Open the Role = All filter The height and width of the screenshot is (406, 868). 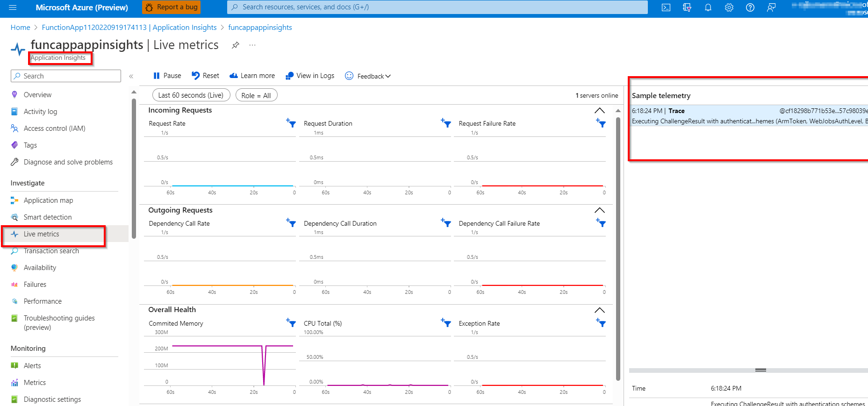(256, 95)
